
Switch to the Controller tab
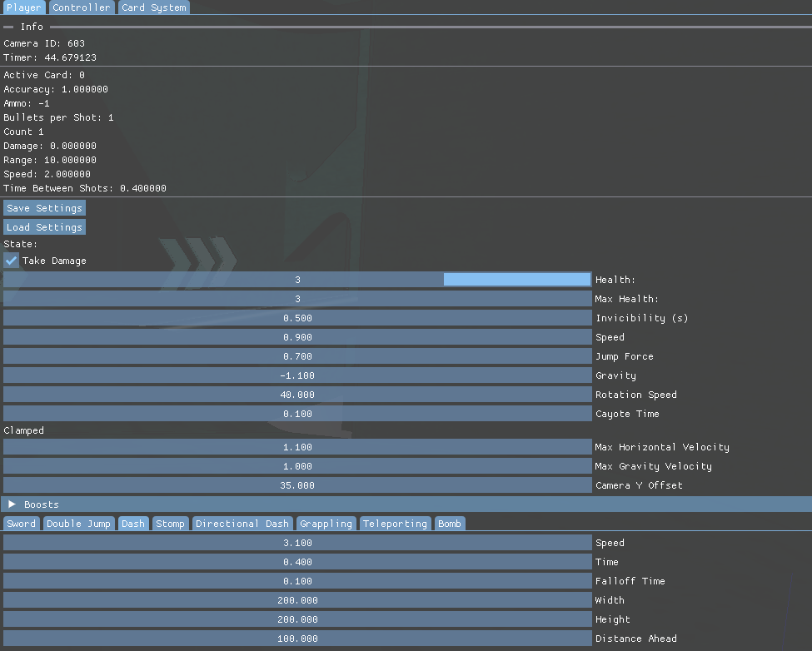point(82,7)
